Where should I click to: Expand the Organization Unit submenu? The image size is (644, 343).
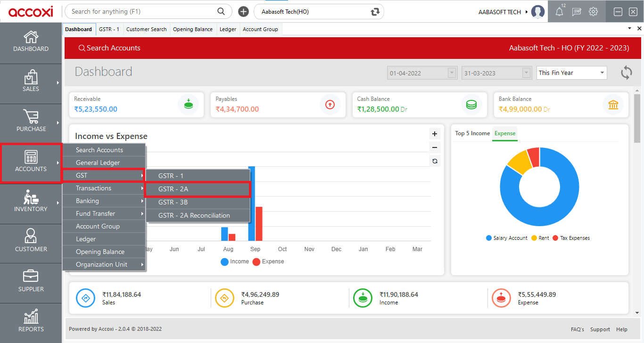click(104, 264)
